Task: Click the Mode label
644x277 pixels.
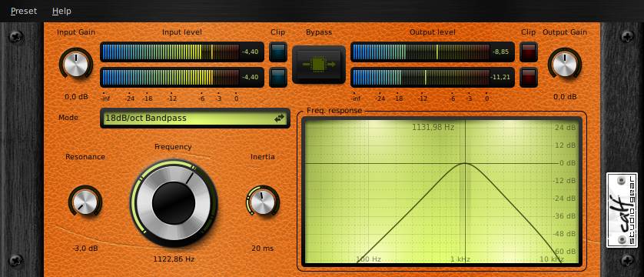Action: click(68, 118)
